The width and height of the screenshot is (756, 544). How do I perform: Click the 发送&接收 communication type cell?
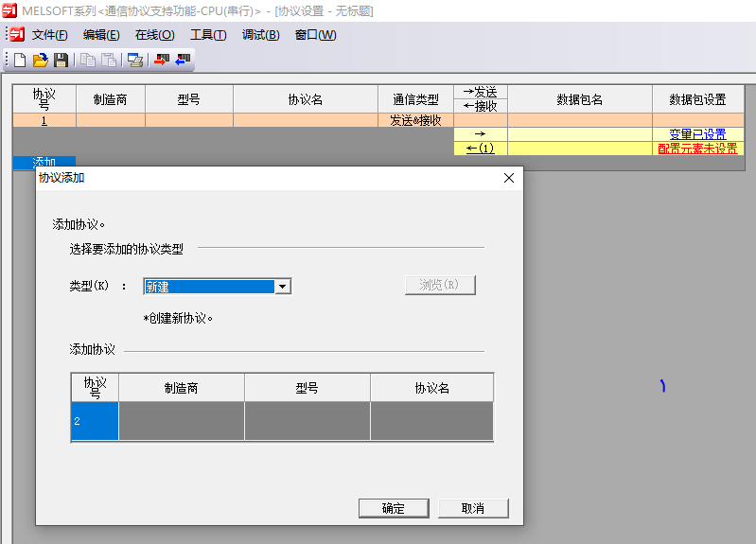[415, 120]
